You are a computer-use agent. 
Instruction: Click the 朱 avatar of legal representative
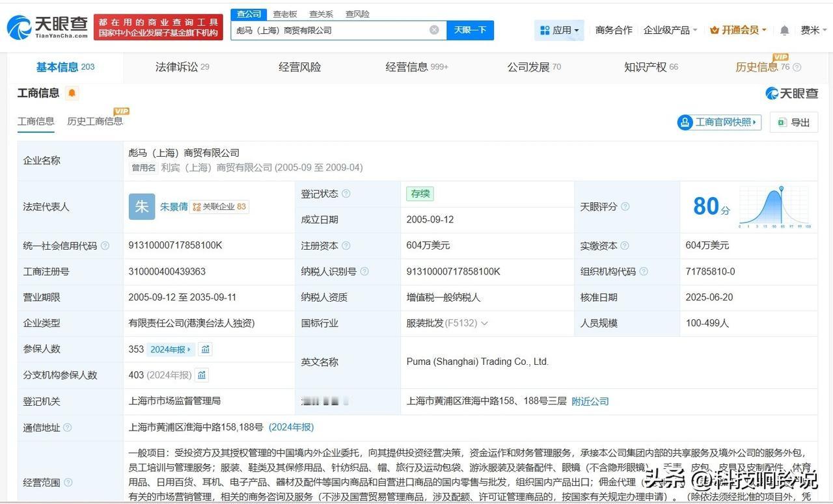(142, 207)
